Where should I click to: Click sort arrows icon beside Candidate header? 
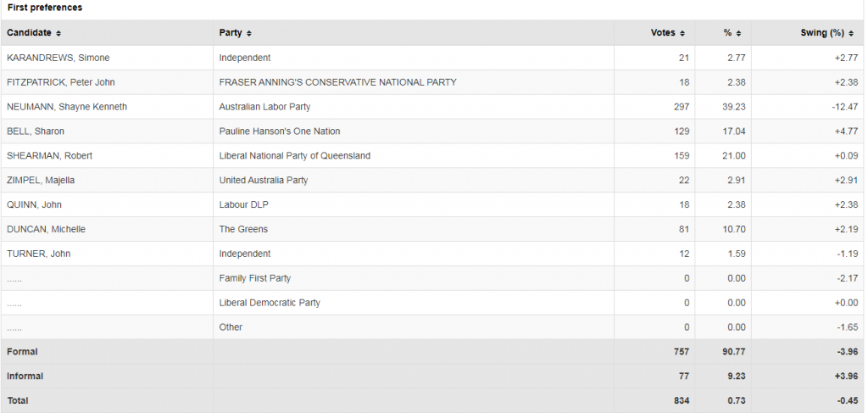pos(58,33)
